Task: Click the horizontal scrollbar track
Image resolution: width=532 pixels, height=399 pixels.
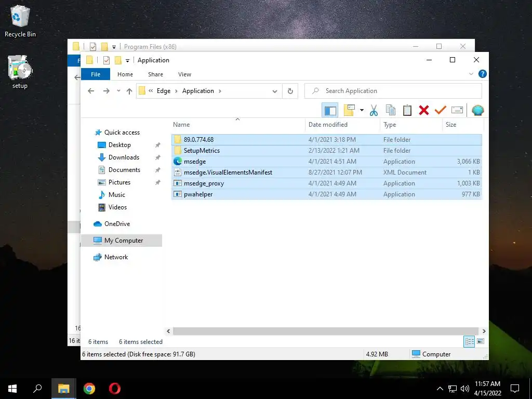Action: (326, 331)
